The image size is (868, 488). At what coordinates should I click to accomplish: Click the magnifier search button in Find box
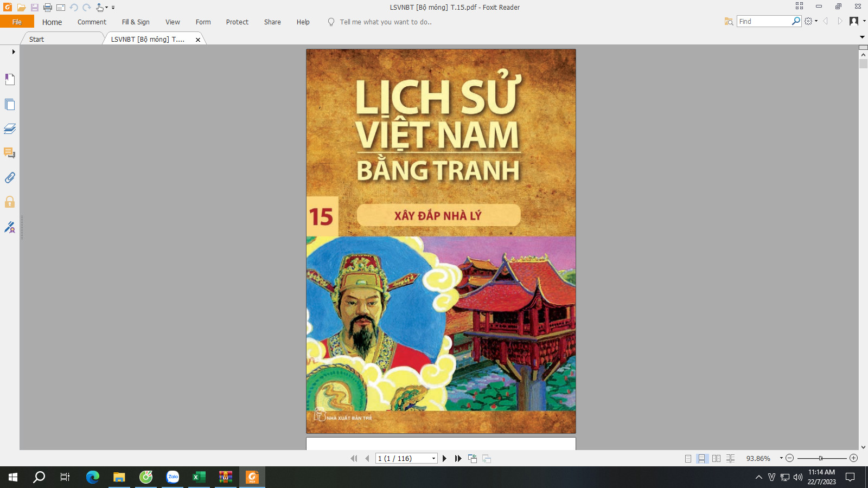(796, 21)
